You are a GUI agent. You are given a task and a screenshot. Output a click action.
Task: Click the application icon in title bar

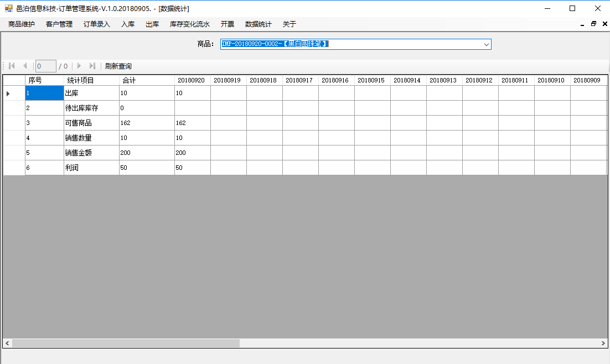[8, 8]
